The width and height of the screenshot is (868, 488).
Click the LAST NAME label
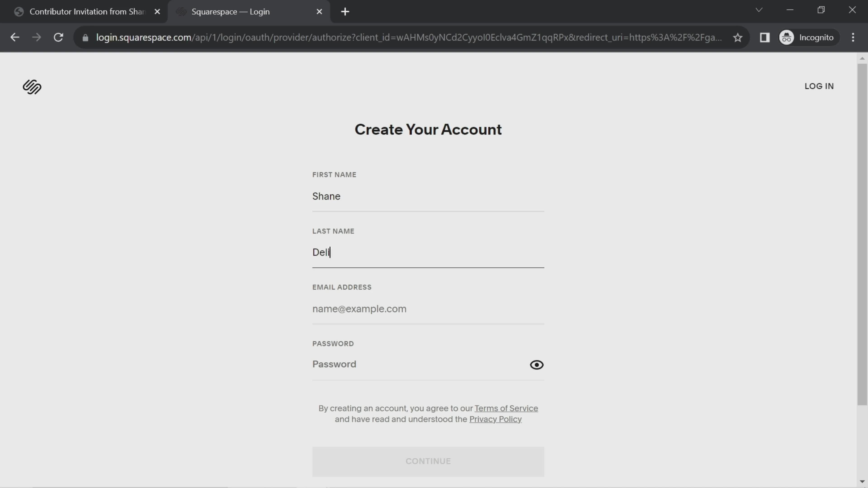[333, 231]
